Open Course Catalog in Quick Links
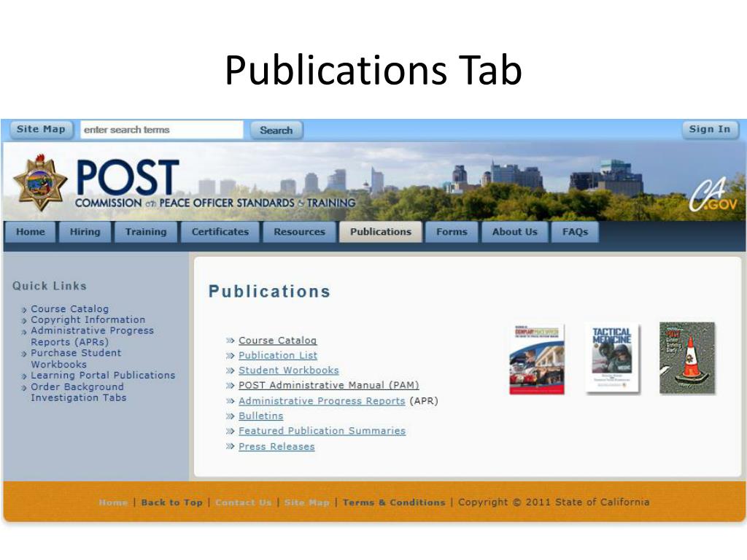 [x=69, y=309]
